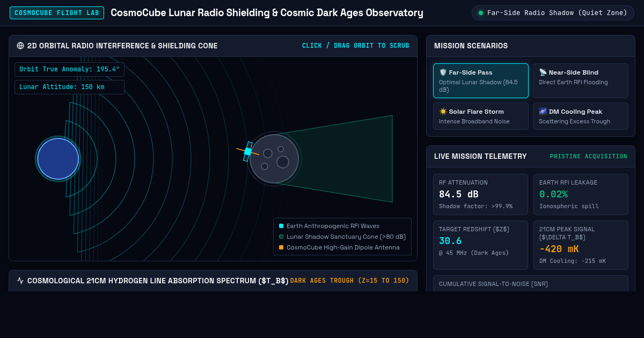Click the blue Earth sphere in the diagram

click(x=58, y=159)
